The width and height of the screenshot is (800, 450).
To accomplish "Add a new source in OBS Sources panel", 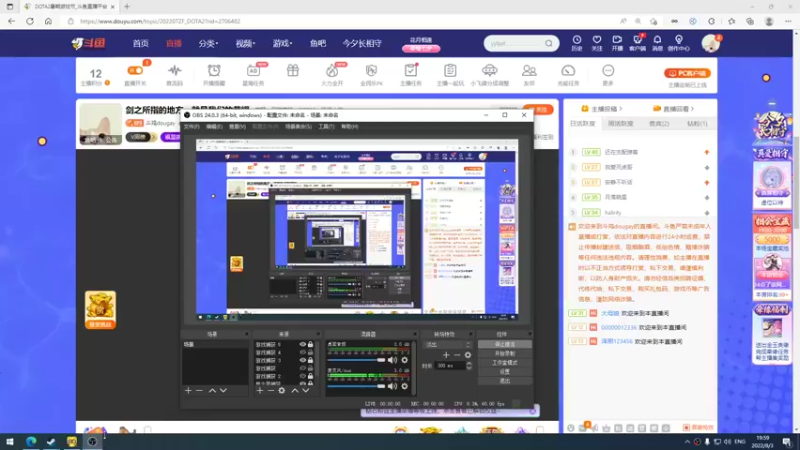I will click(x=260, y=390).
